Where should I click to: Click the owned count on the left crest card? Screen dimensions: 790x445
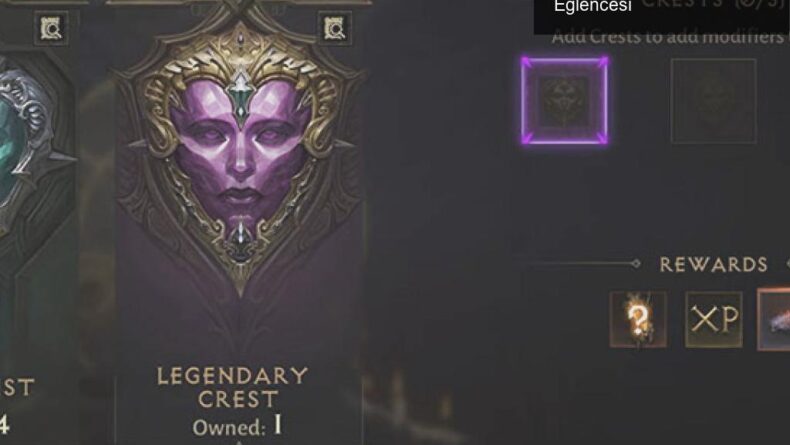coord(4,424)
